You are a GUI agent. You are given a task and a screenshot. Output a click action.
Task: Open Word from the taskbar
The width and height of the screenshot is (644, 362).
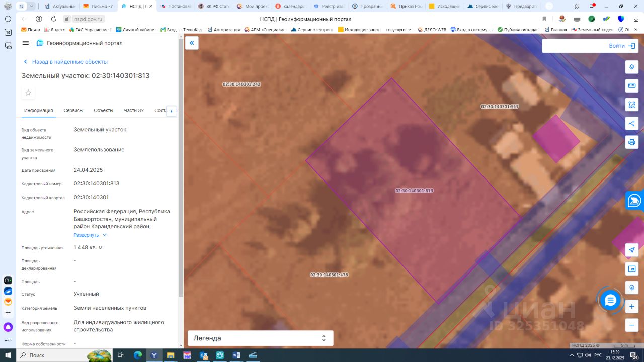(x=236, y=355)
